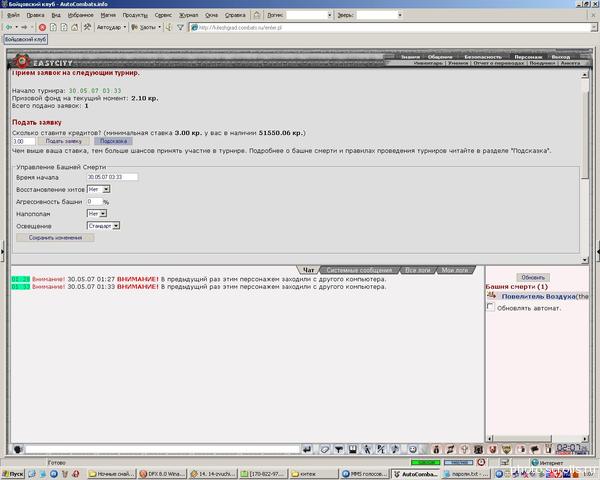Click the flag icon in bottom game toolbar

535,449
